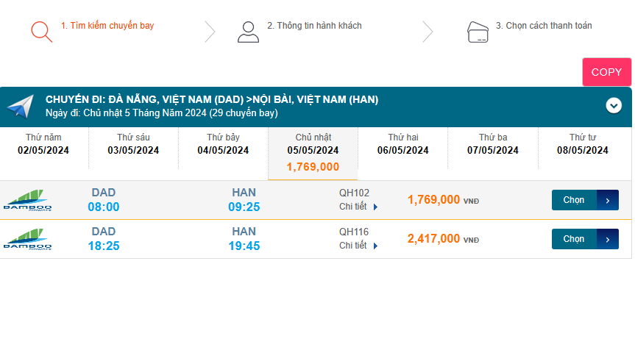This screenshot has height=364, width=635.
Task: Open Thứ tư 08/05/2024 date tab
Action: pos(582,144)
